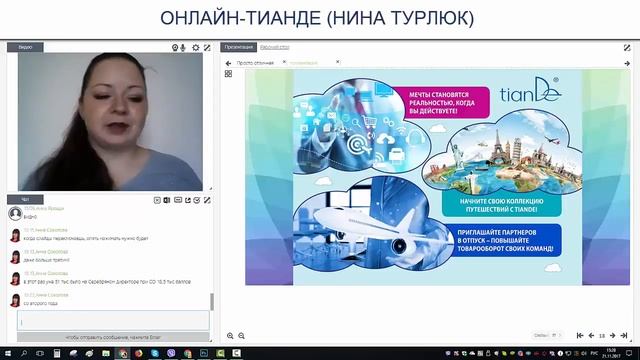Mute the microphone in the Видео panel
The image size is (640, 360).
coord(183,48)
